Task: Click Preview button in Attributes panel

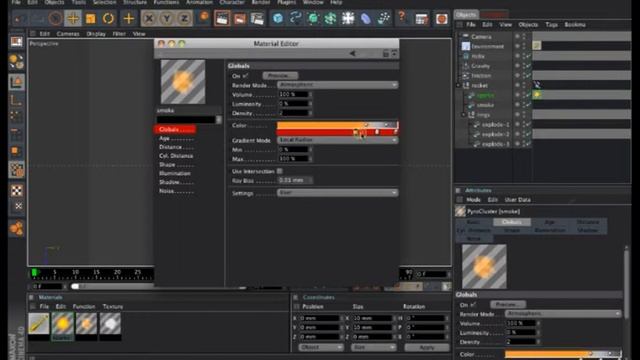Action: [x=508, y=304]
